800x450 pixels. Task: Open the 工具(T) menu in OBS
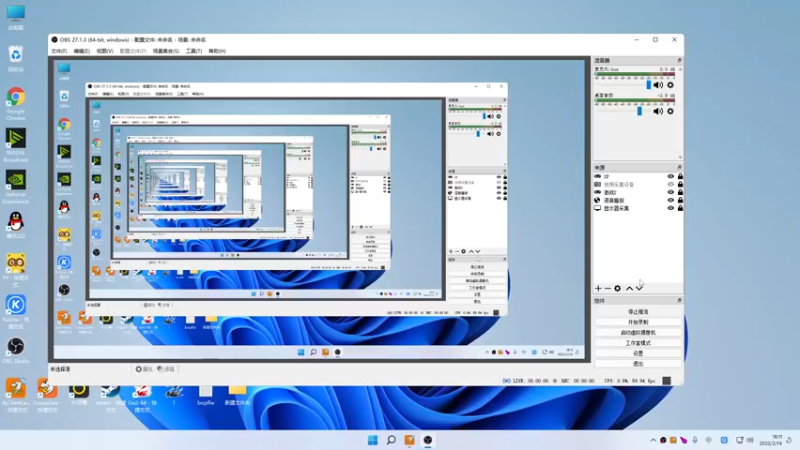[194, 51]
